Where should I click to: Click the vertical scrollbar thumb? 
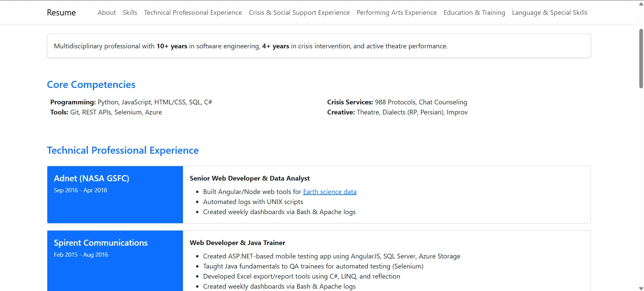(641, 59)
